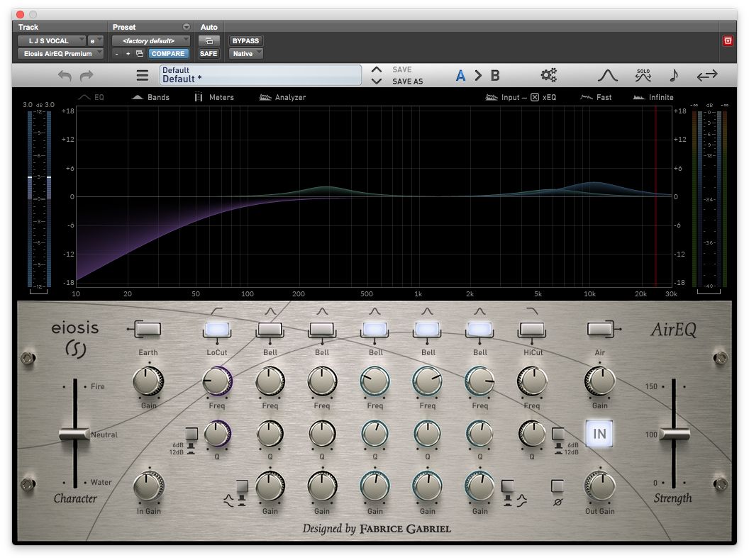Screen dimensions: 749x560
Task: Toggle low shelf switch for first bell
Action: click(x=242, y=486)
